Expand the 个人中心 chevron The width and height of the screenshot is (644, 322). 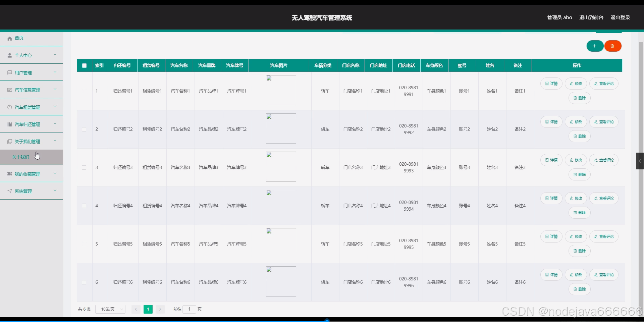[55, 55]
